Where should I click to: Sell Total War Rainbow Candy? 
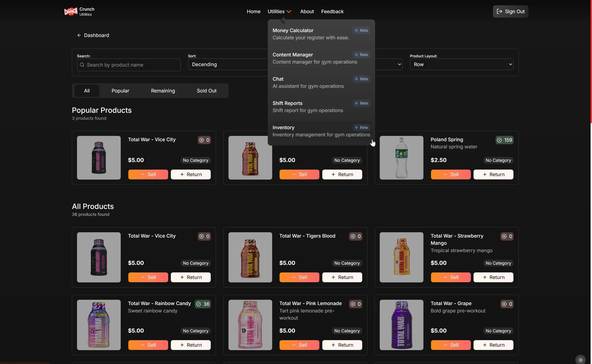point(148,345)
